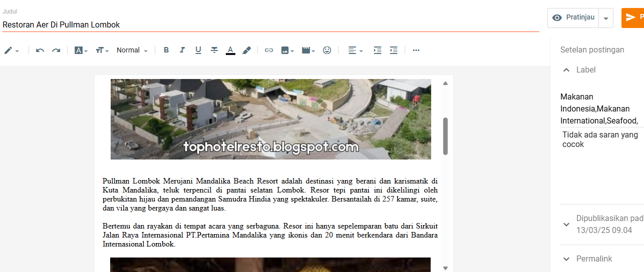This screenshot has height=272, width=644.
Task: Decrease paragraph indent
Action: (x=394, y=50)
